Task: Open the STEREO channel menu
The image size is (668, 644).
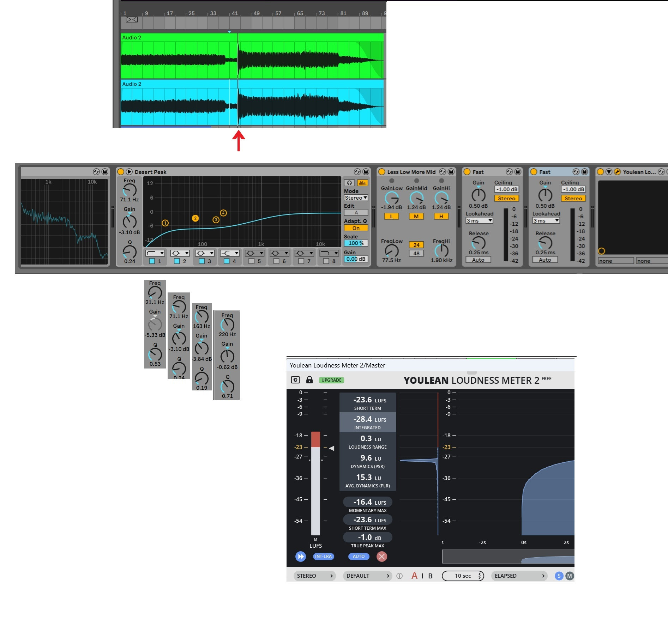Action: point(314,576)
